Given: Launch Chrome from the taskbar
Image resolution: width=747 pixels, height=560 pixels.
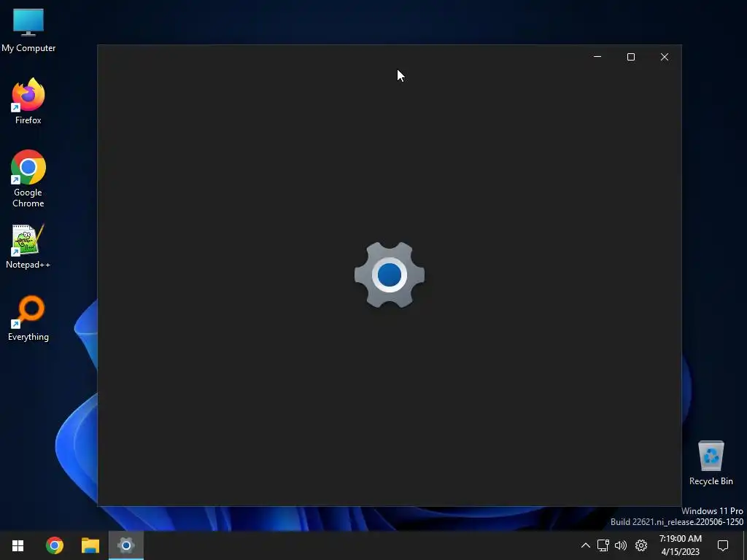Looking at the screenshot, I should point(54,545).
